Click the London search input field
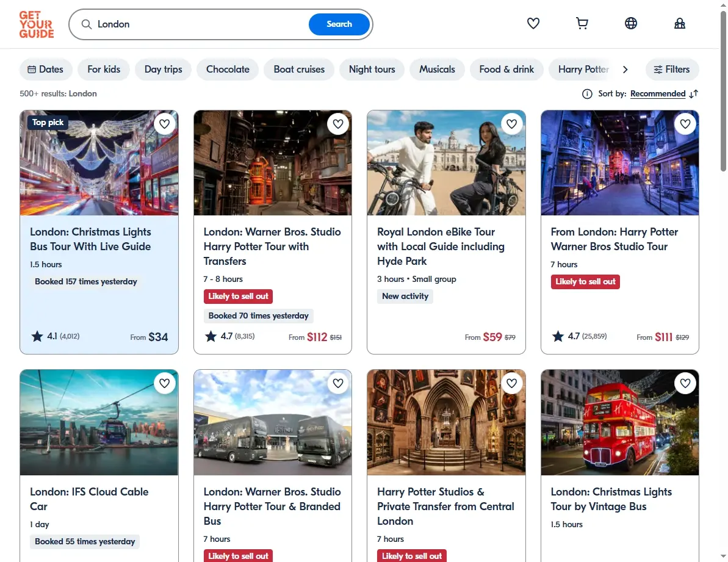Viewport: 728px width, 562px height. (200, 24)
